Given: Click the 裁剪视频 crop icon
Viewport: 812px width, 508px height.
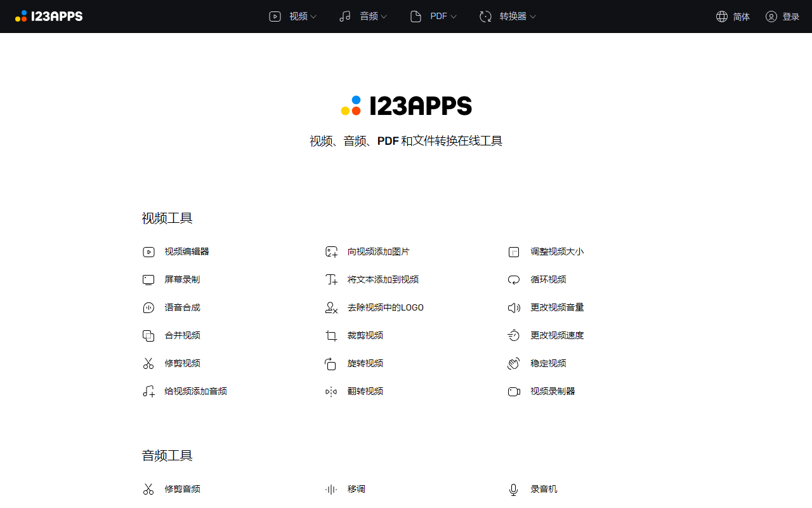Looking at the screenshot, I should [x=331, y=336].
